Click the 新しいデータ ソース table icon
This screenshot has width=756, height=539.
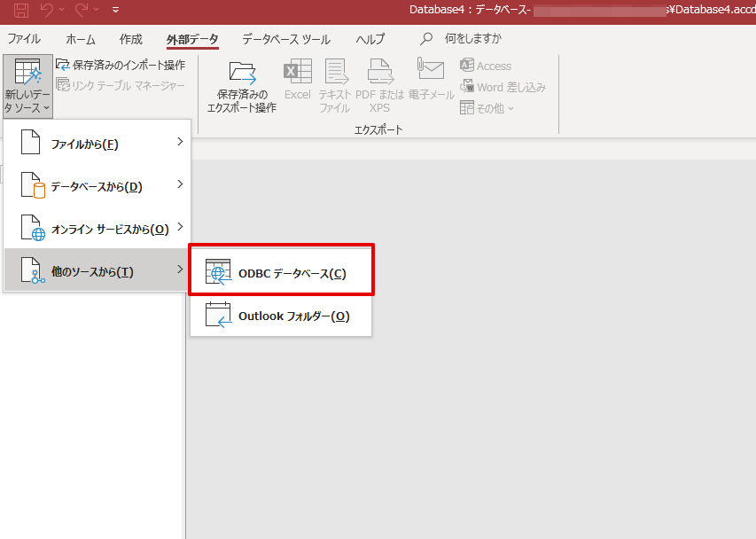28,72
